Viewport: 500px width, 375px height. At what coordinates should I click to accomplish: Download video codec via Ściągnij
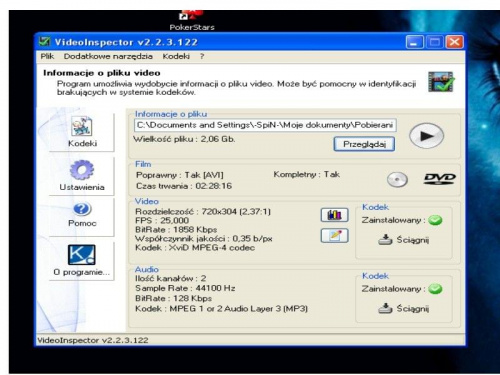click(404, 240)
